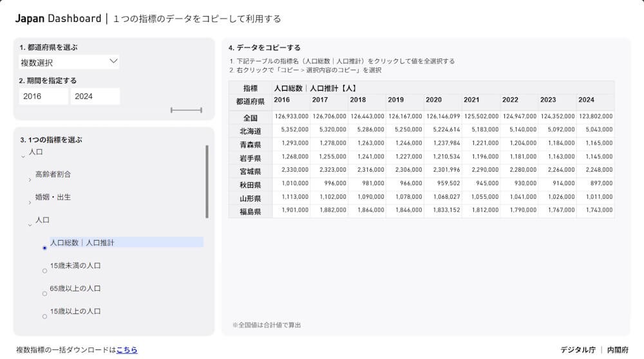Select the 人口総数｜人口推計 radio button
This screenshot has width=644, height=359.
[x=44, y=248]
